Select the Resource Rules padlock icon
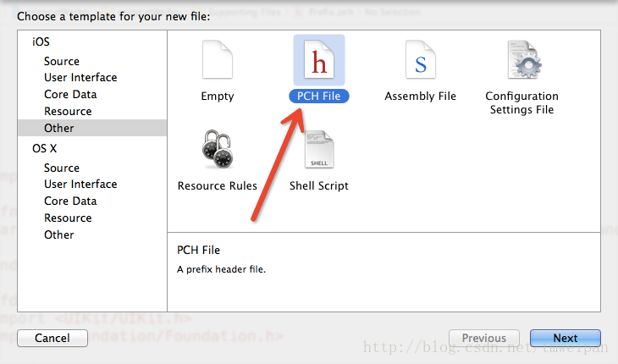 pos(218,149)
